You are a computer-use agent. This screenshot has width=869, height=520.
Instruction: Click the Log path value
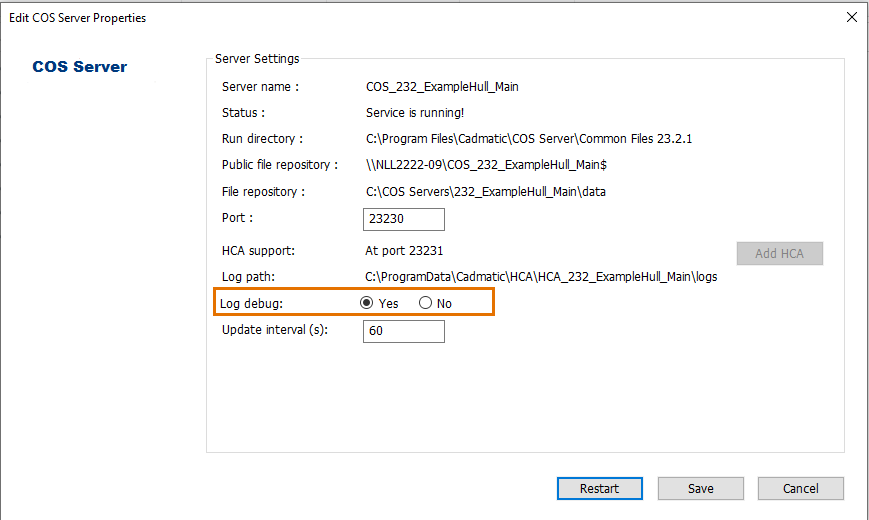(540, 277)
